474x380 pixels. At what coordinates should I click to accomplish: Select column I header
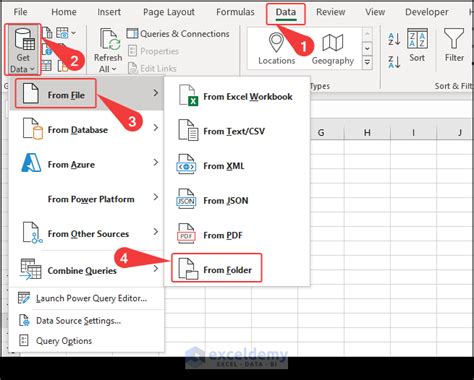click(x=413, y=133)
